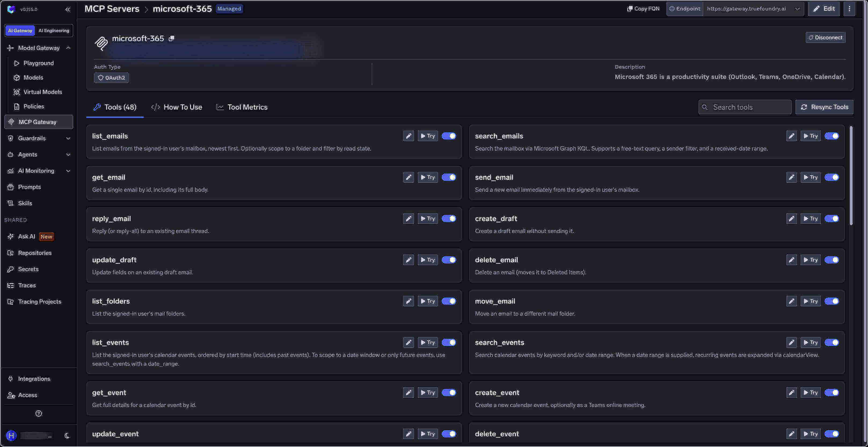Screen dimensions: 868x447
Task: Switch to AI Engineering mode
Action: pos(54,31)
